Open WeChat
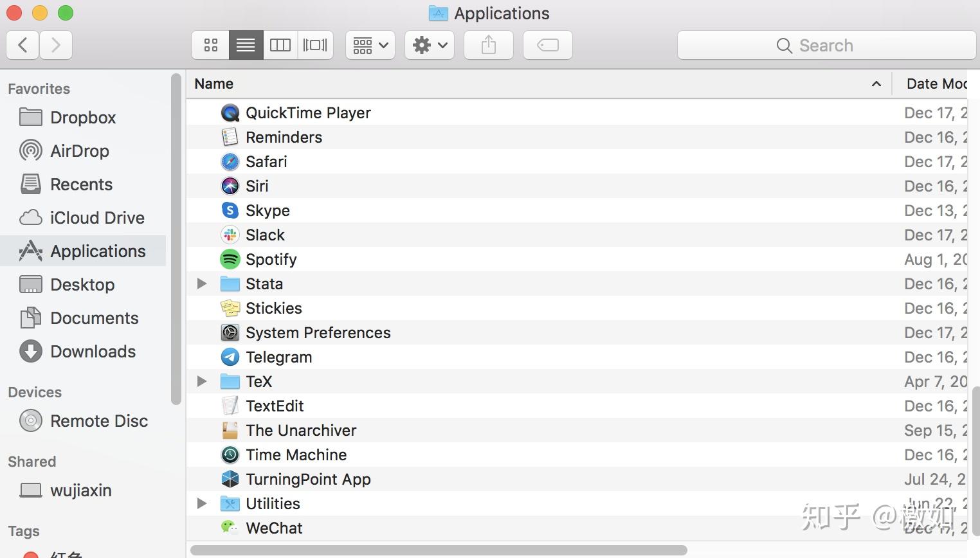 pos(274,528)
